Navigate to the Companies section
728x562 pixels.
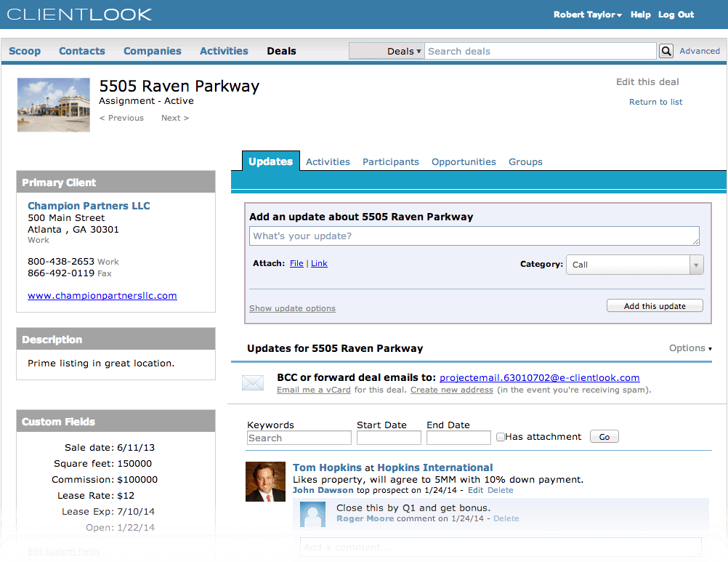point(152,51)
